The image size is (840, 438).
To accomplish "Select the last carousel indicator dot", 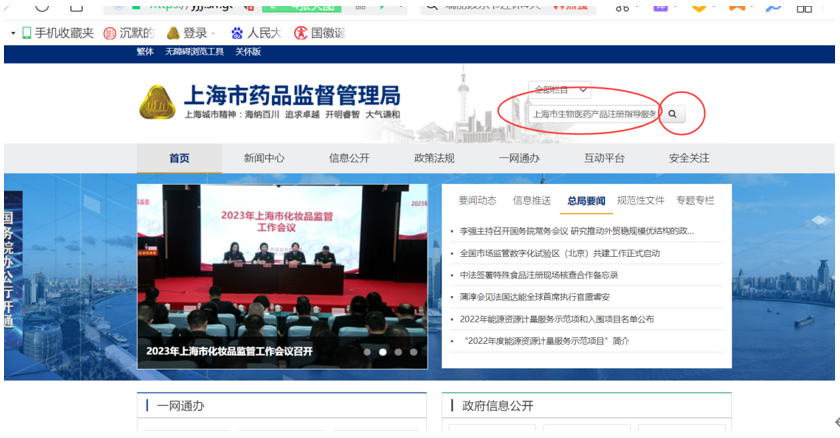I will [x=414, y=352].
